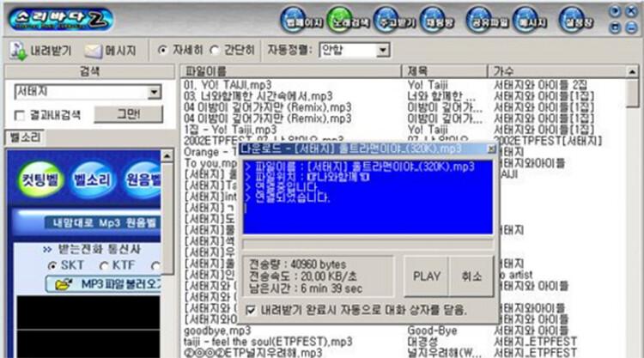Select the SKT carrier radio button
The height and width of the screenshot is (358, 644).
point(52,266)
